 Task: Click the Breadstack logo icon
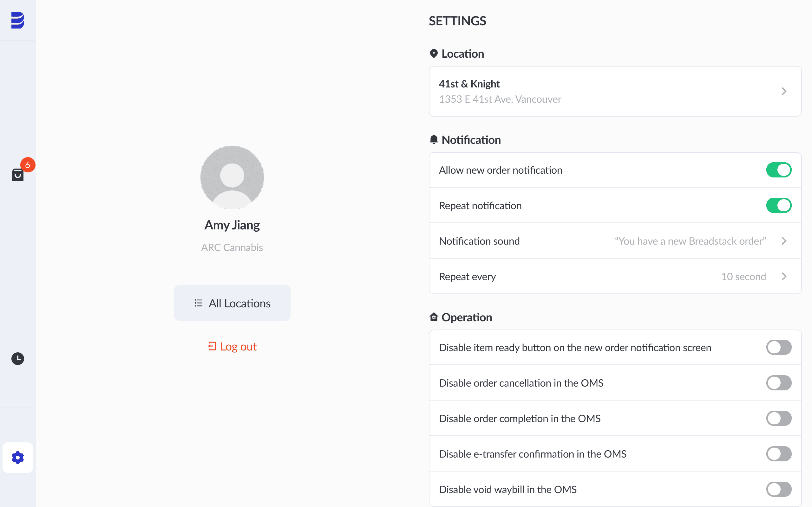click(x=17, y=20)
